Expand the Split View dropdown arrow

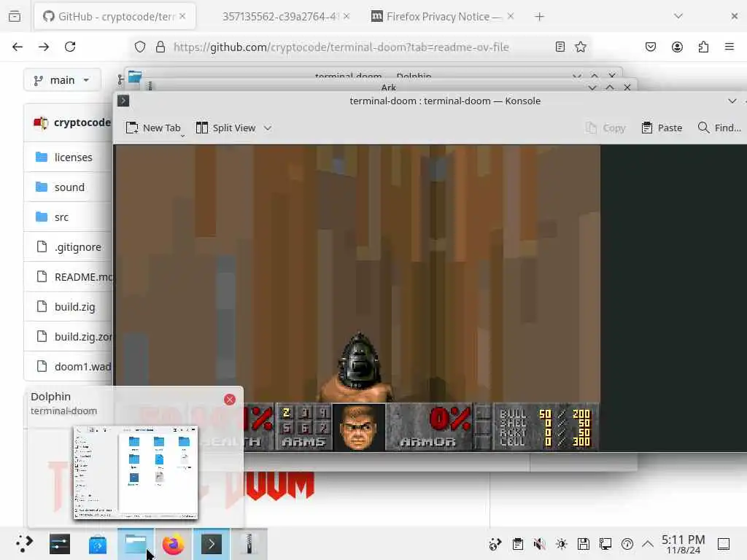pyautogui.click(x=268, y=128)
